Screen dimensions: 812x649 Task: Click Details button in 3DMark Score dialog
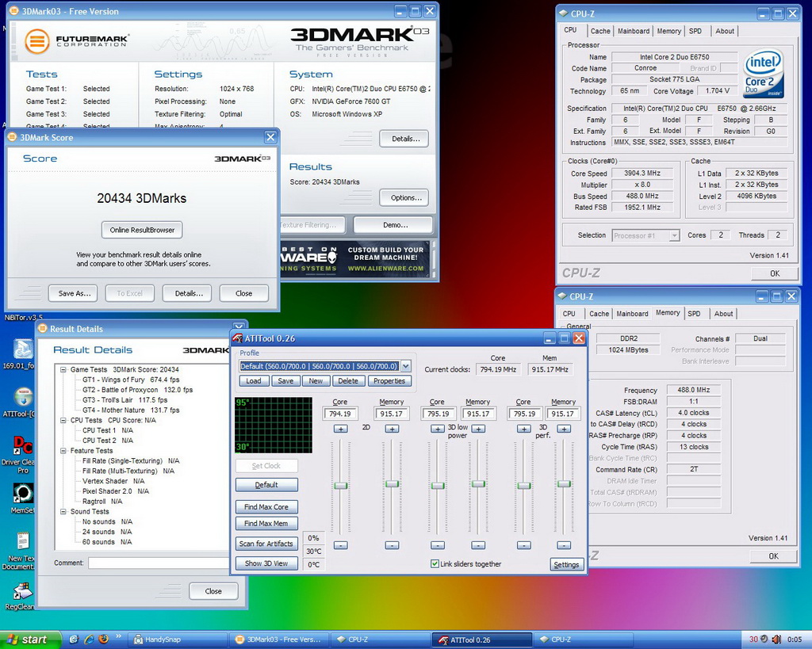point(189,293)
